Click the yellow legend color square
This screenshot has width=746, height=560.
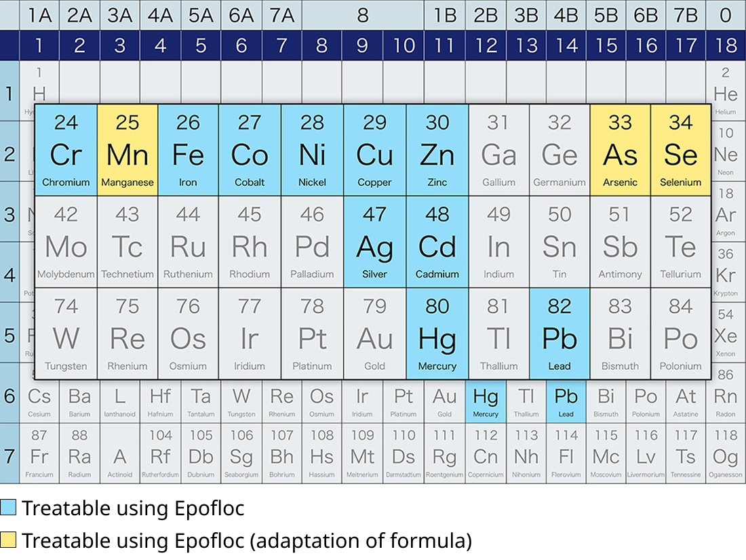[8, 540]
